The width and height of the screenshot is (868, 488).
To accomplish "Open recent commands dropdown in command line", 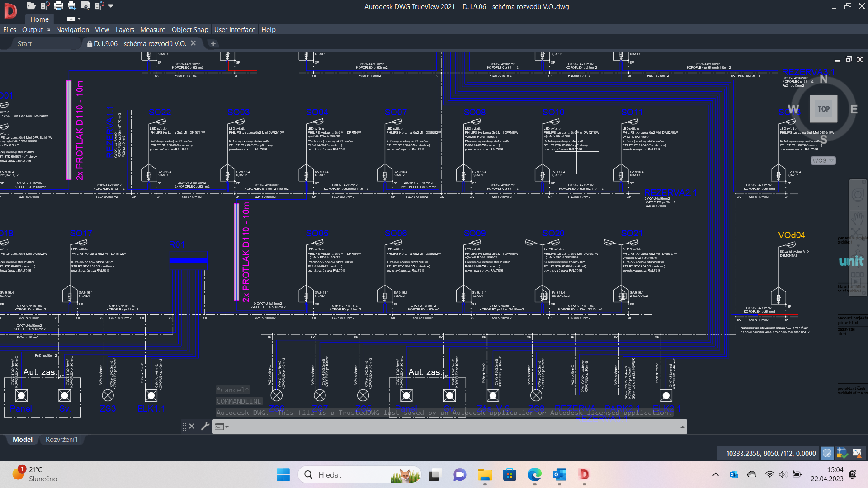I will coord(222,426).
